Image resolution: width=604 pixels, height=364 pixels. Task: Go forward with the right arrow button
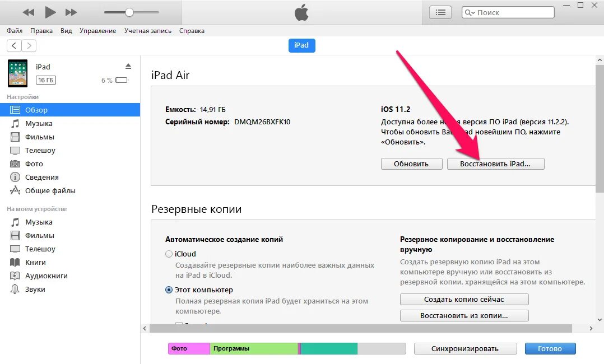click(x=29, y=45)
